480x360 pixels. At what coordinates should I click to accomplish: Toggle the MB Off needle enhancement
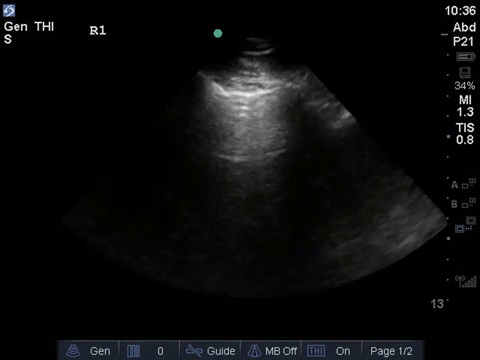click(x=271, y=351)
